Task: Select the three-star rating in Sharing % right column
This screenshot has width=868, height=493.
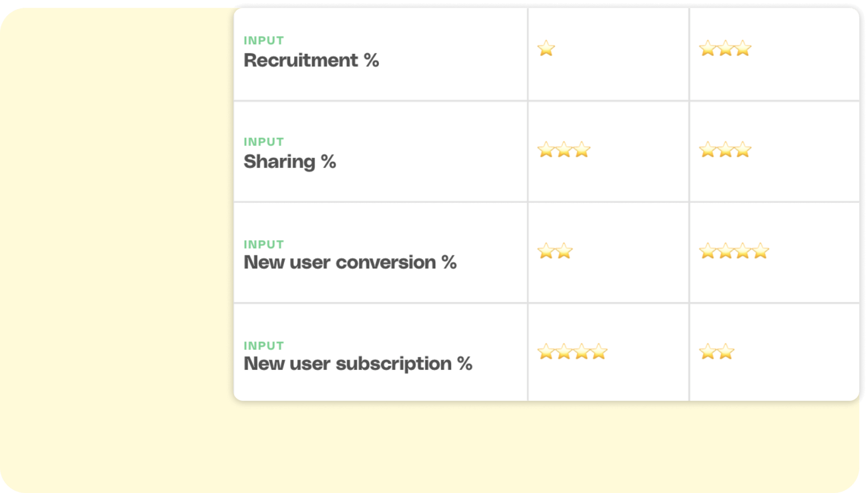Action: coord(725,150)
